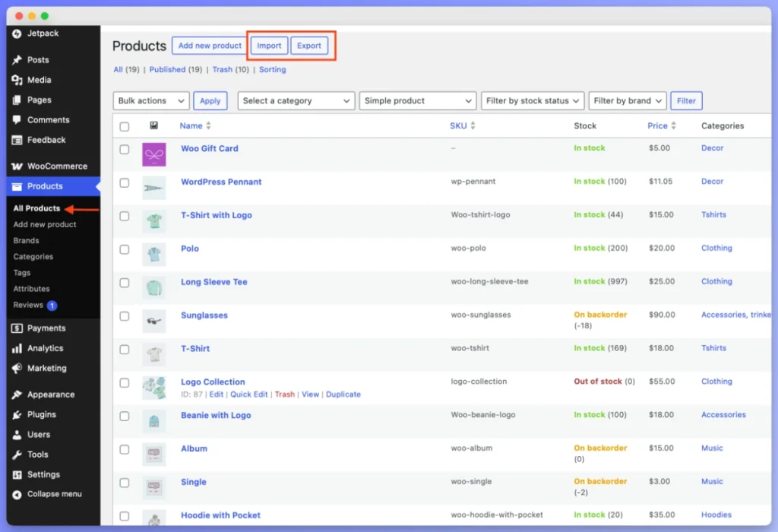The width and height of the screenshot is (778, 532).
Task: Toggle the select-all products checkbox
Action: click(125, 125)
